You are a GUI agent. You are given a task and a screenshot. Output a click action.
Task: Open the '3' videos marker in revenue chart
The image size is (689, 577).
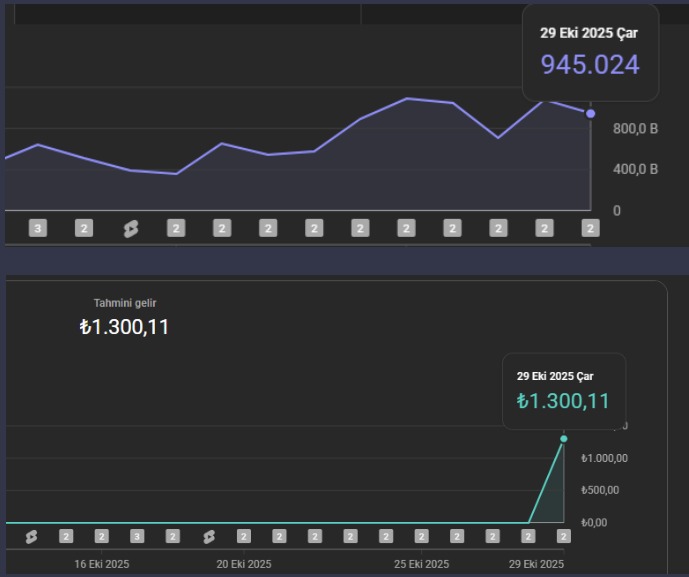click(x=137, y=537)
